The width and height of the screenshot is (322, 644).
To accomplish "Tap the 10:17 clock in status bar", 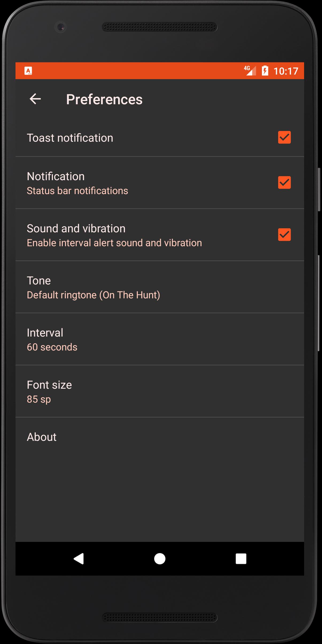I will [x=286, y=71].
